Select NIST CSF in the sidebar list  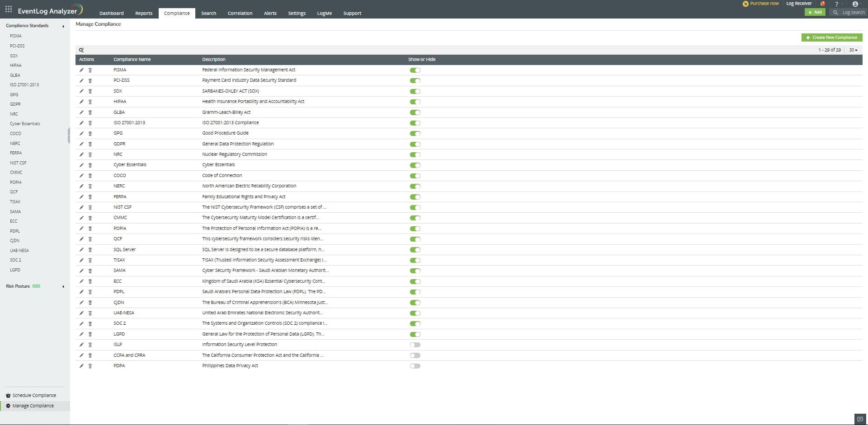pyautogui.click(x=18, y=163)
